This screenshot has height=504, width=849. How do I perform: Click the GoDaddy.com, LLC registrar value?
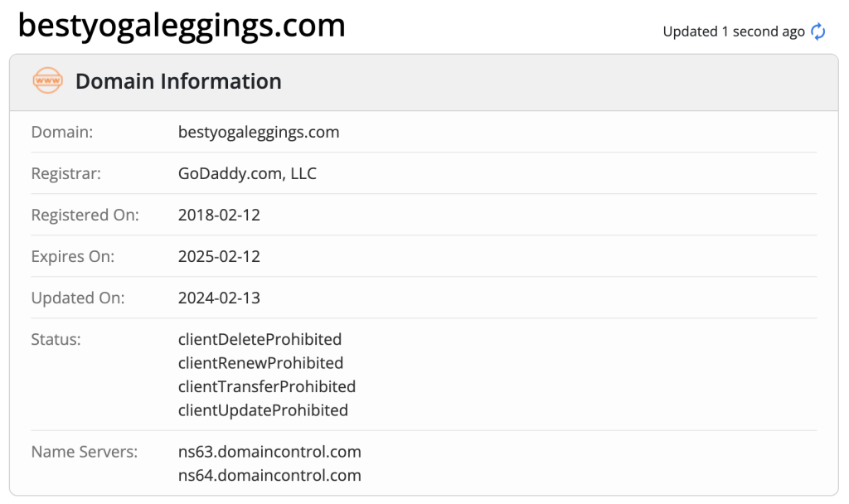point(247,173)
